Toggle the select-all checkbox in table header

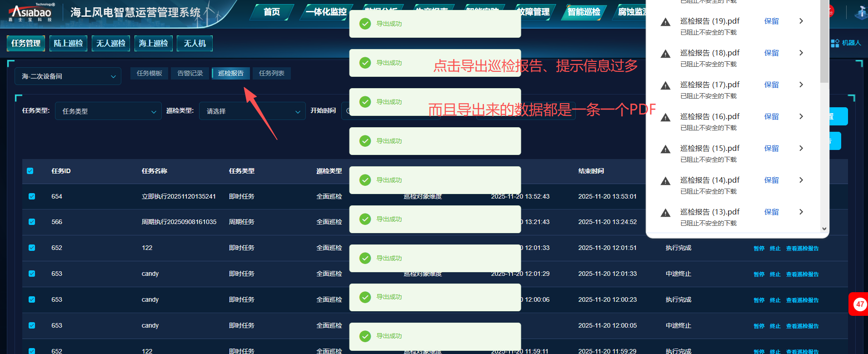pos(30,171)
